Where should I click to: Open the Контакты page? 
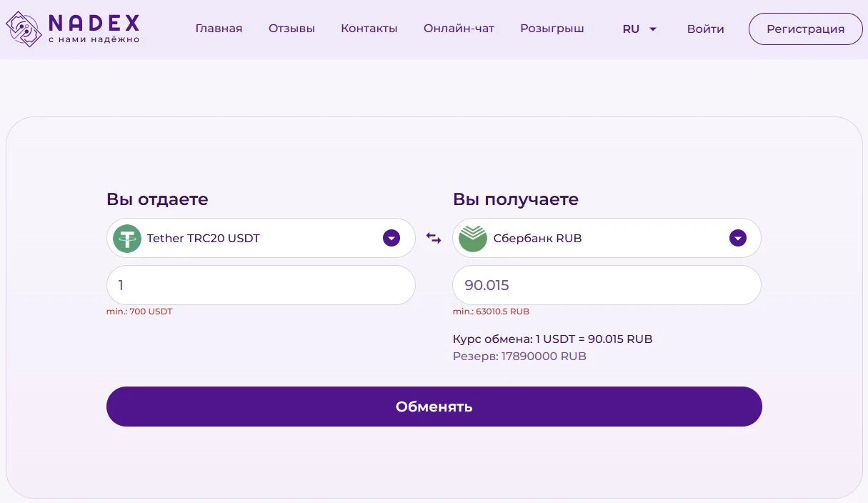point(369,29)
